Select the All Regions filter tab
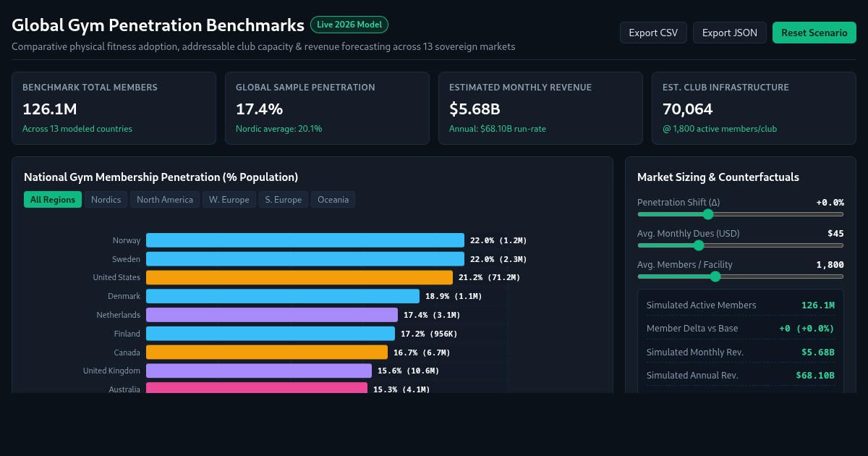This screenshot has height=456, width=868. click(53, 200)
